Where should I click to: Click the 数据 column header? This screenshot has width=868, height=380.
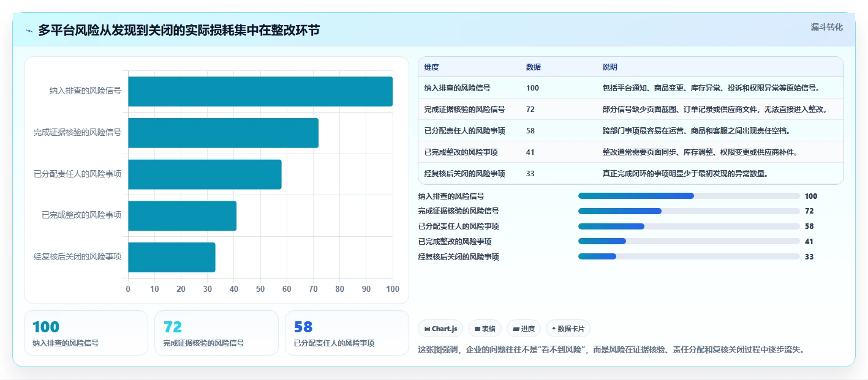[534, 67]
